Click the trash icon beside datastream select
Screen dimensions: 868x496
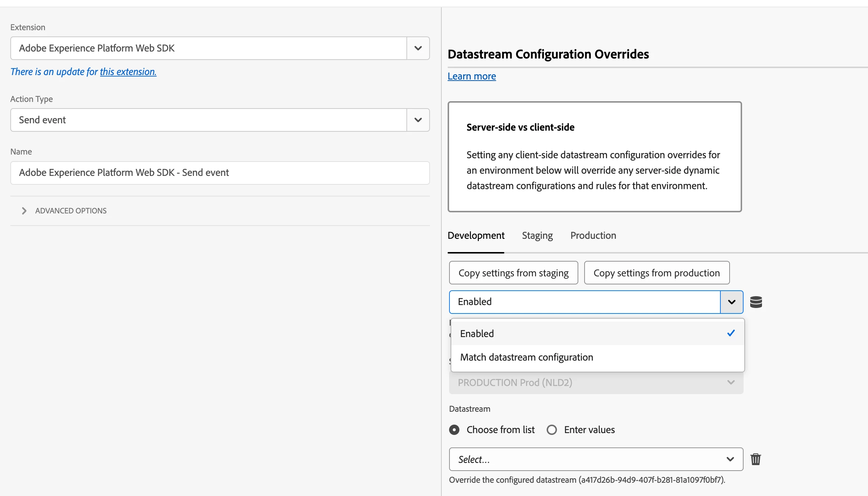click(x=755, y=459)
